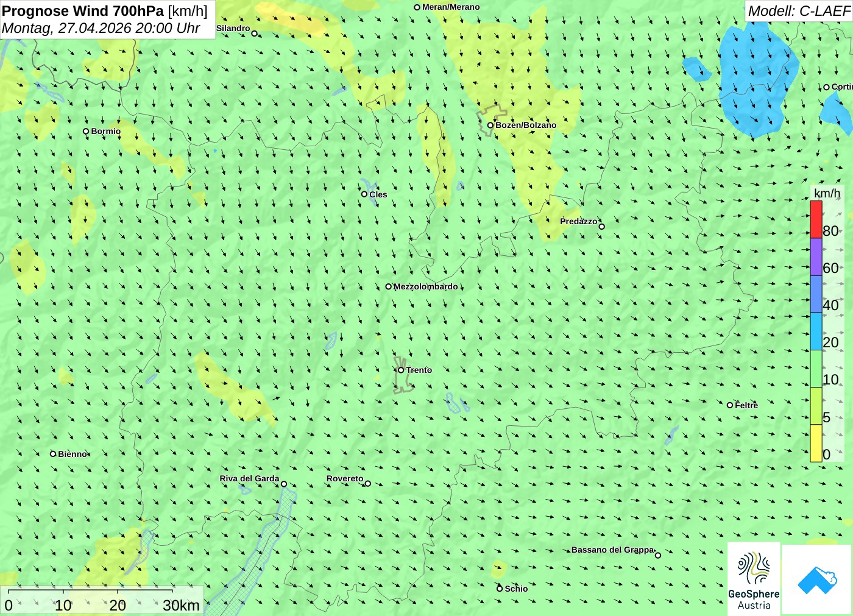This screenshot has height=616, width=853.
Task: Click the purple 60 km/h legend swatch
Action: point(816,257)
